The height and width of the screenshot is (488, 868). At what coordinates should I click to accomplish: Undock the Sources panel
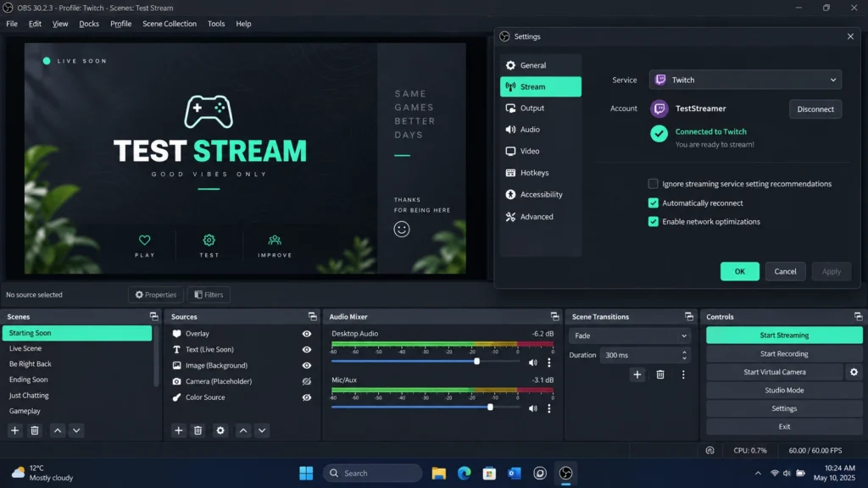pos(313,317)
